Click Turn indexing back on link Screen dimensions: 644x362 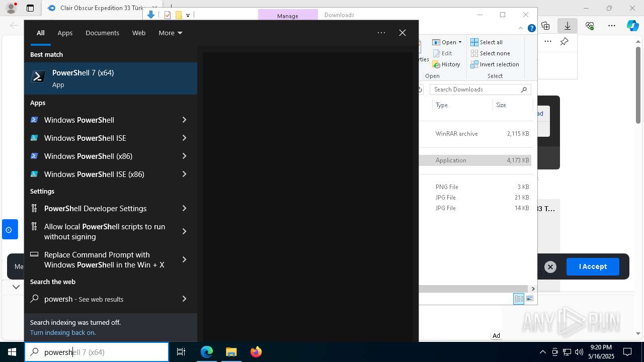(x=63, y=332)
